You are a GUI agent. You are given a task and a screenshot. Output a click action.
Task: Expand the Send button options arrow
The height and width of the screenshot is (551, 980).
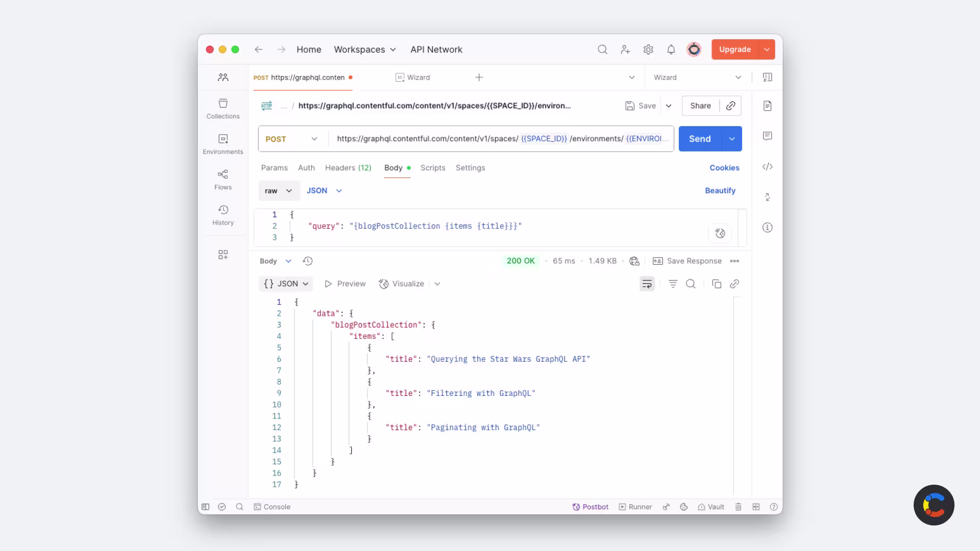[x=731, y=139]
